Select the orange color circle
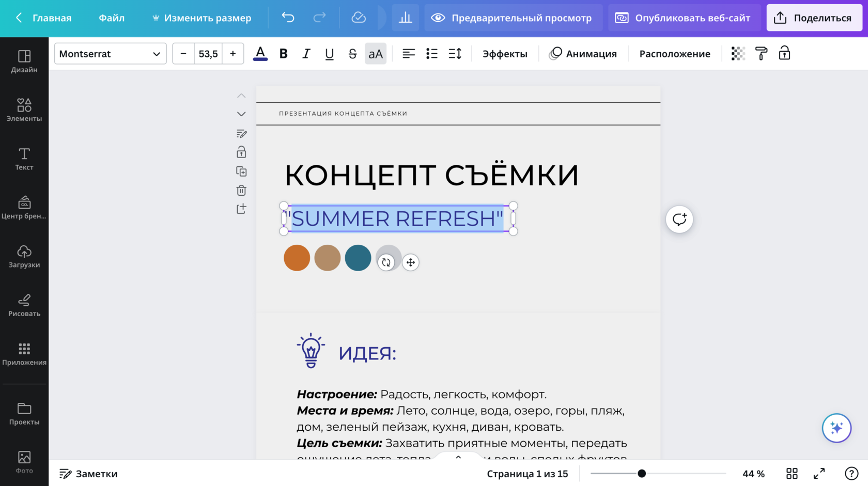The height and width of the screenshot is (486, 868). coord(297,258)
